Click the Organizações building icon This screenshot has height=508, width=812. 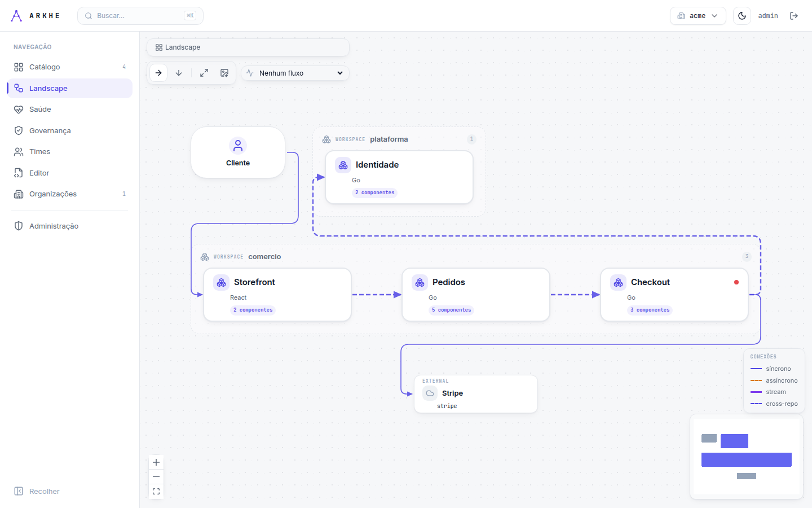[x=19, y=194]
